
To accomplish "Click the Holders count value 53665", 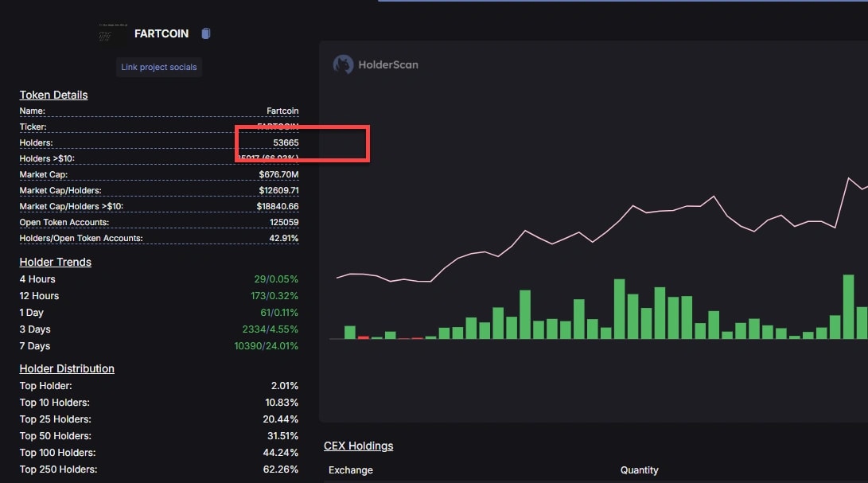I will (285, 142).
